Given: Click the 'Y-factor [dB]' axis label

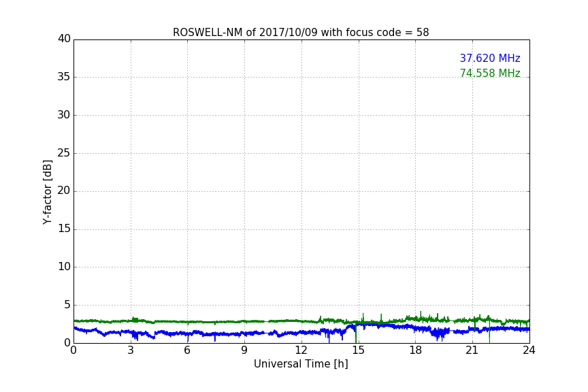Looking at the screenshot, I should (x=48, y=192).
